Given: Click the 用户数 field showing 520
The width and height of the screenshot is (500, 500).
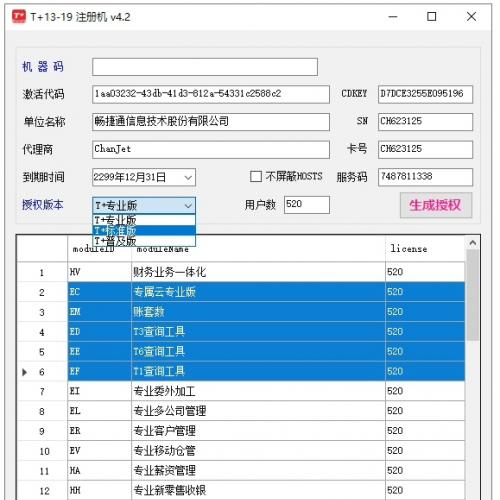Looking at the screenshot, I should click(307, 205).
